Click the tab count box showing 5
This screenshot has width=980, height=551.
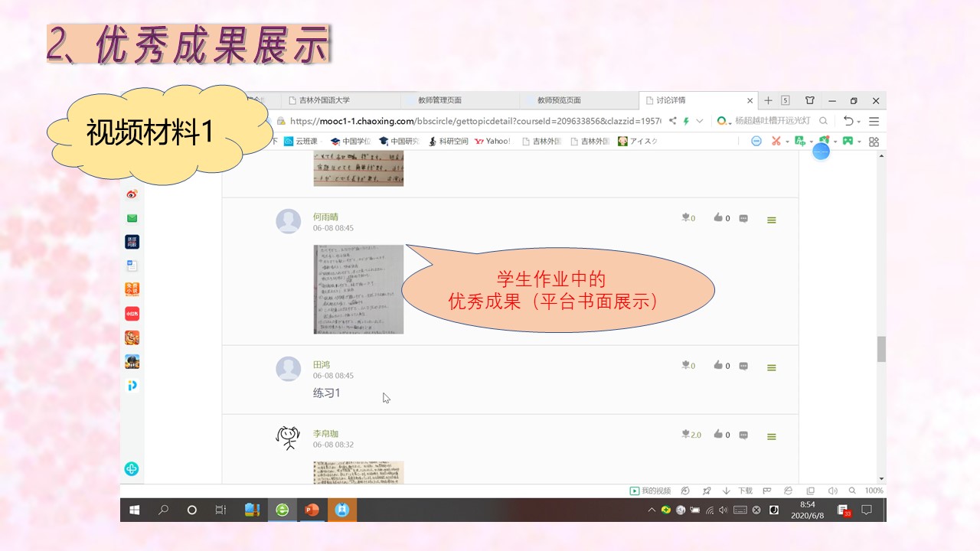tap(786, 100)
